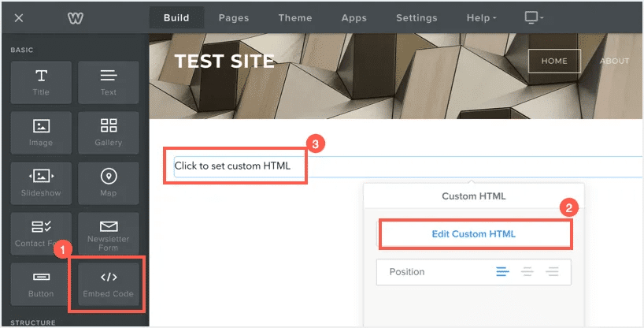644x328 pixels.
Task: Set position to center align
Action: [x=527, y=272]
